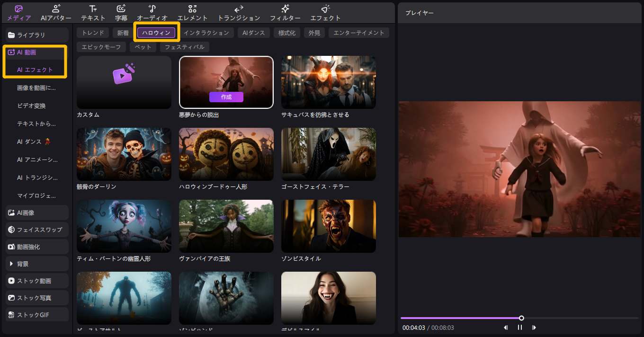Step to next frame in player

pyautogui.click(x=534, y=328)
